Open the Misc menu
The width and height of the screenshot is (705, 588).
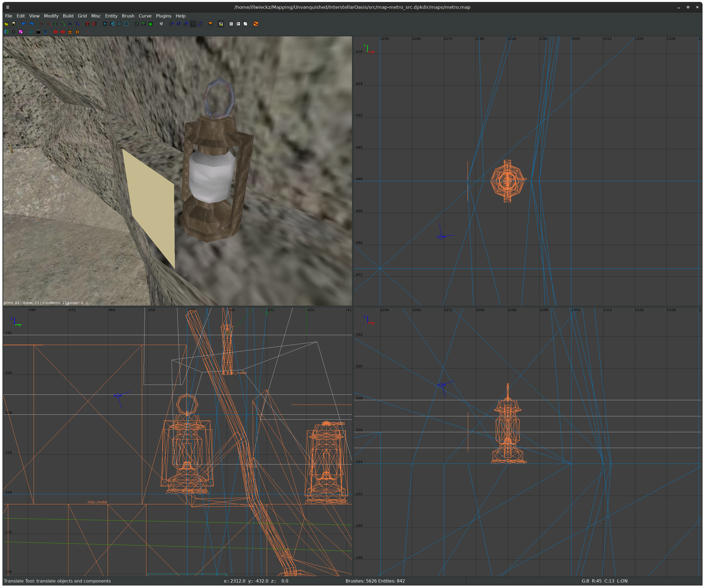(96, 16)
